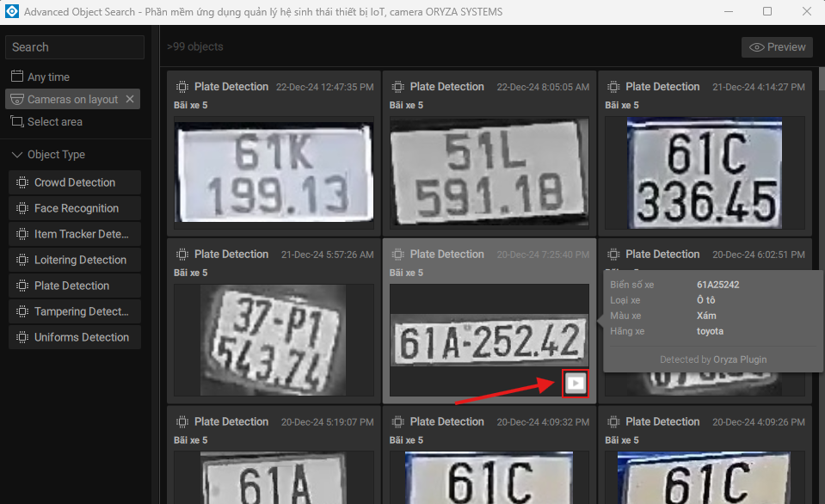Open the 61C thumbnail on the 4:09:32 PM card
The width and height of the screenshot is (825, 504).
coord(489,477)
